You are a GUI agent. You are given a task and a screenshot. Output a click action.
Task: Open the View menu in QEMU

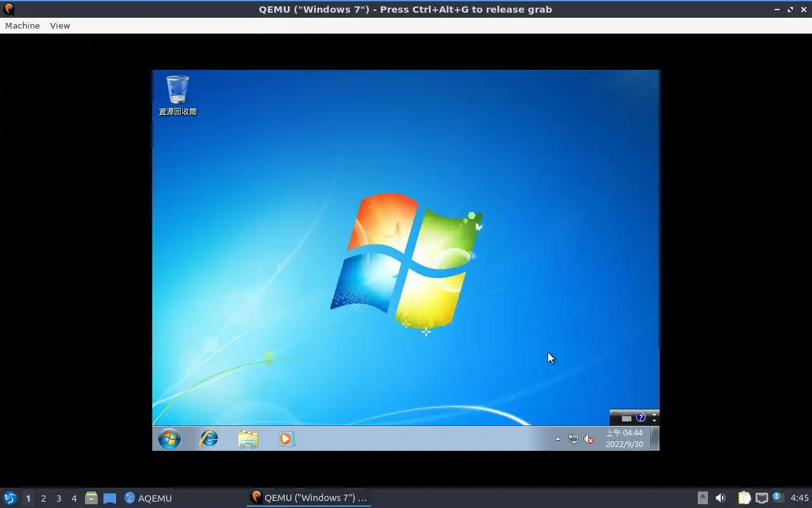point(60,25)
